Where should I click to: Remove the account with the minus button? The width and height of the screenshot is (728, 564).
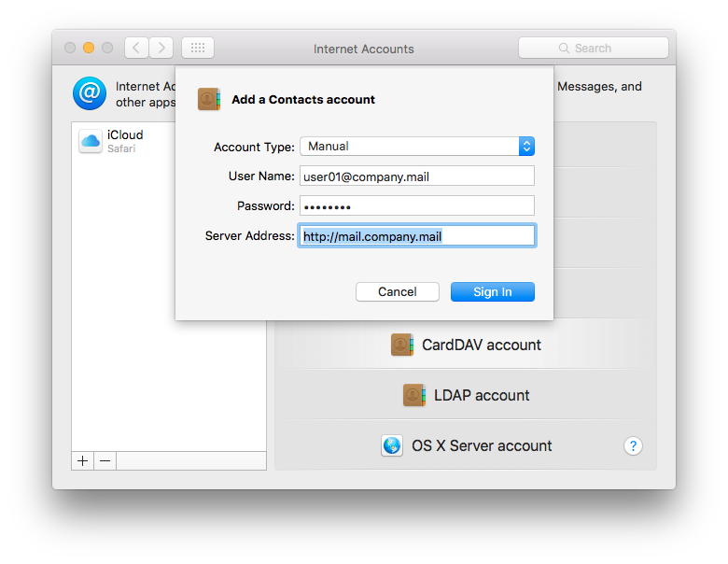coord(105,460)
